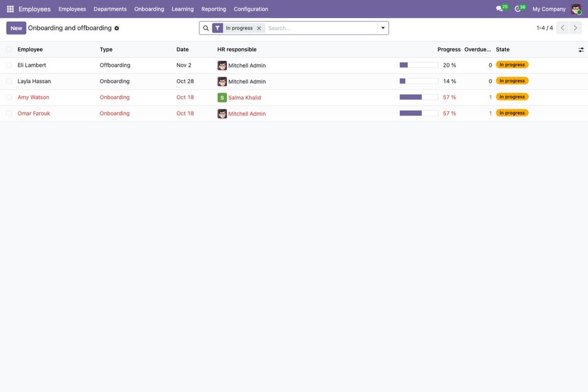Open the user avatar menu
This screenshot has width=588, height=392.
(576, 9)
